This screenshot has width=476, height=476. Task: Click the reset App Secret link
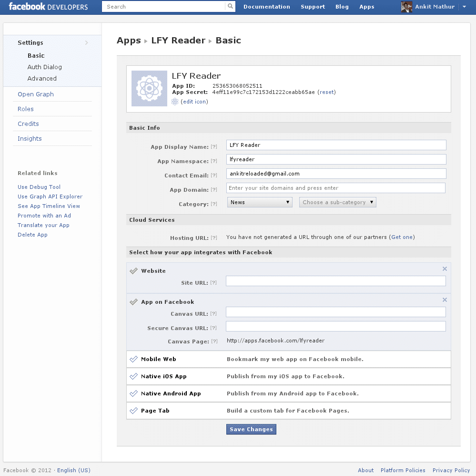tap(327, 92)
